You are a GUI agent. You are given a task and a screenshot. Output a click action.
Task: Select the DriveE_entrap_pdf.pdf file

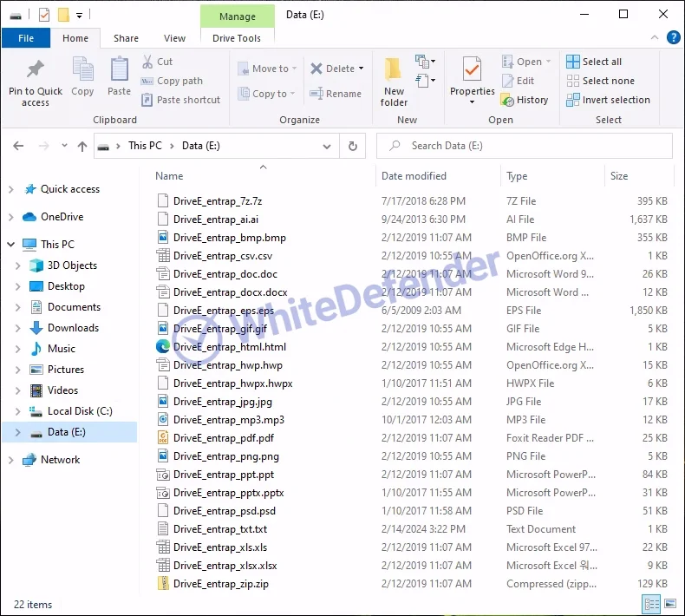click(x=223, y=438)
